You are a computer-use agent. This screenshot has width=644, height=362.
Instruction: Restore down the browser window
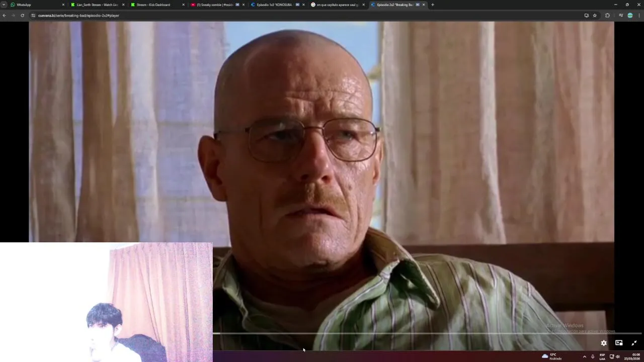627,5
